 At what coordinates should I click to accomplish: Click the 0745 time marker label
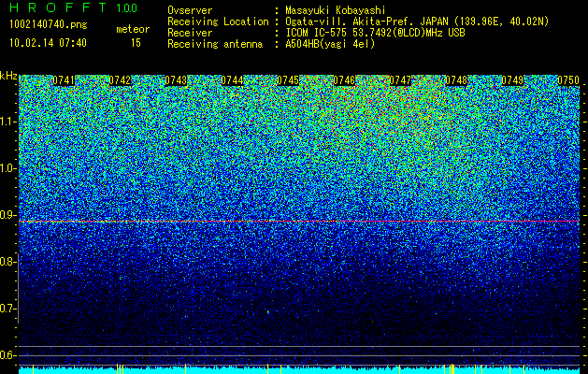point(288,80)
